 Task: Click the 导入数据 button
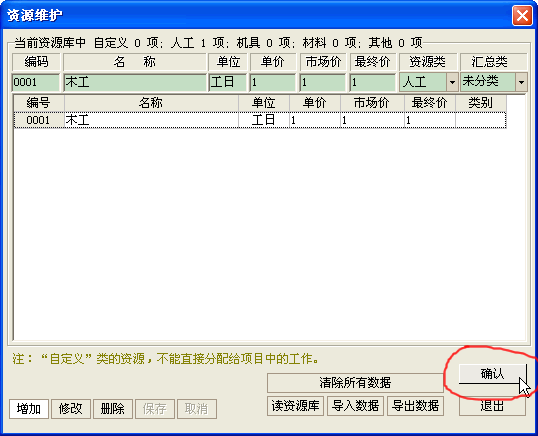coord(355,406)
